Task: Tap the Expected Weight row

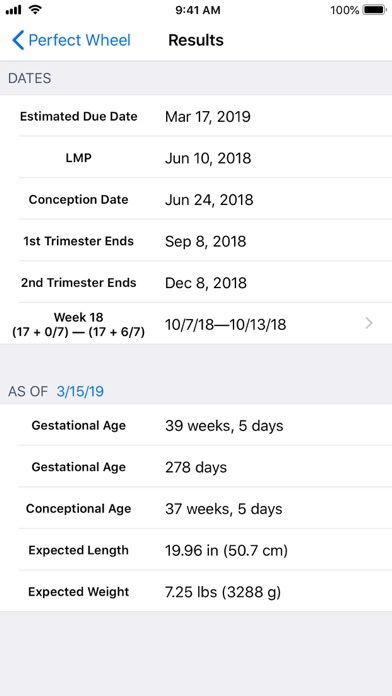Action: tap(196, 592)
